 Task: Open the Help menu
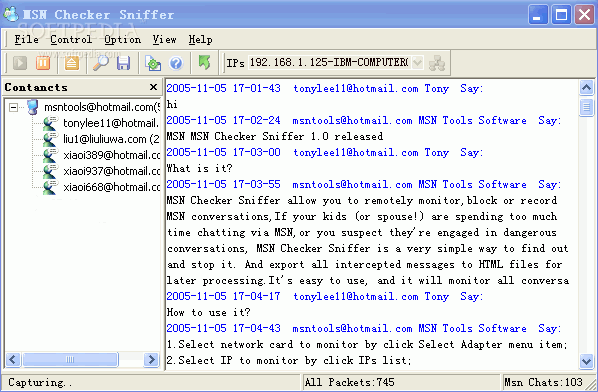point(200,39)
